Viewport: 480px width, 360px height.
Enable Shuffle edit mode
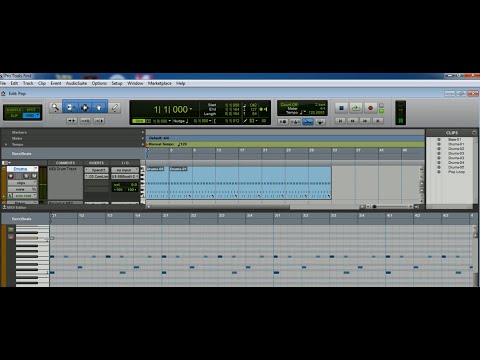(x=14, y=110)
